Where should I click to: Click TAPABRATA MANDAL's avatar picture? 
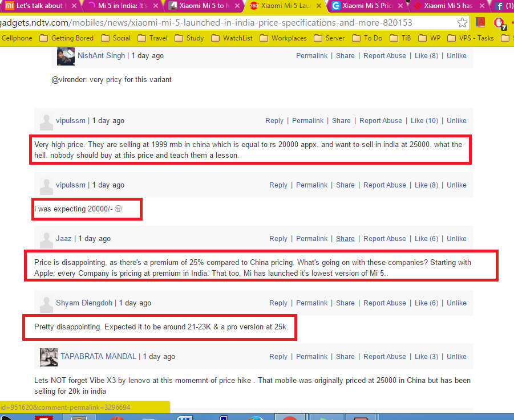click(x=48, y=357)
